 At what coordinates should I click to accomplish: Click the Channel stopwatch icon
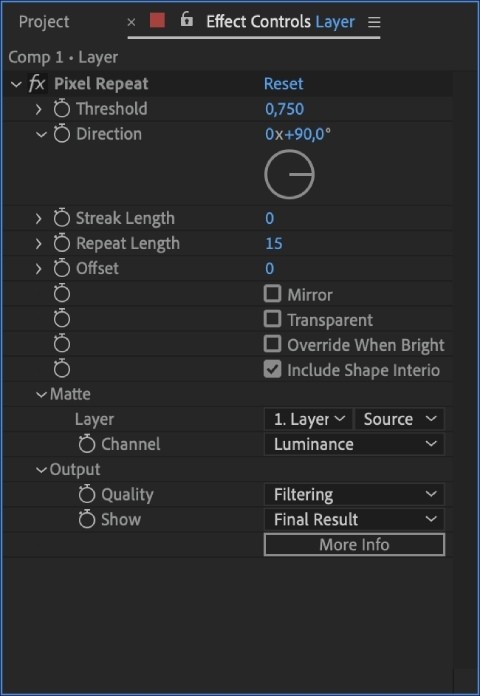click(x=87, y=444)
